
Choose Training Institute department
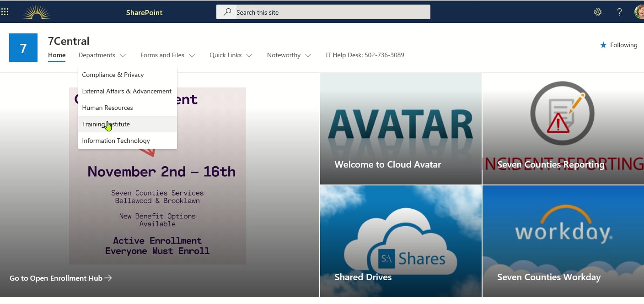(128, 124)
